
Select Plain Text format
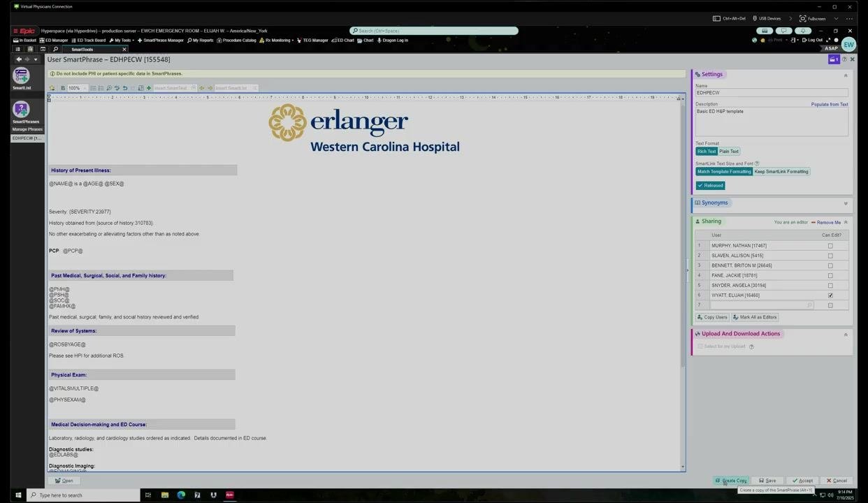click(729, 152)
